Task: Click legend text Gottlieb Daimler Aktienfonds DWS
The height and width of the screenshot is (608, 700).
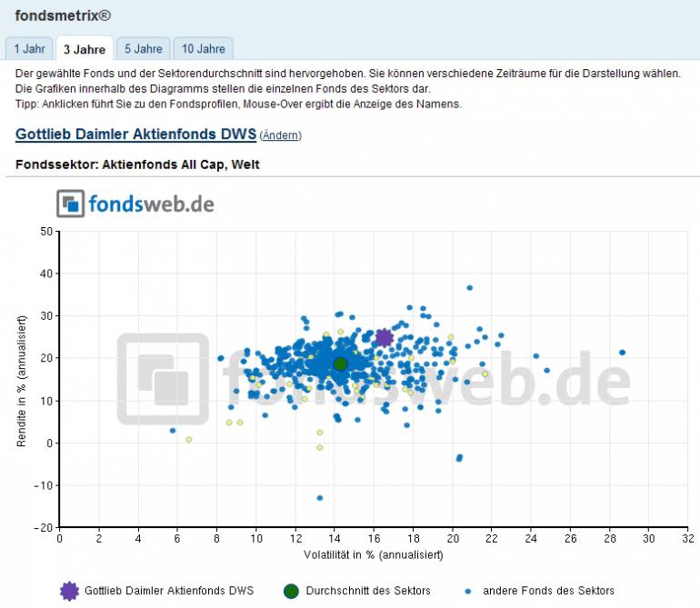Action: (x=169, y=591)
